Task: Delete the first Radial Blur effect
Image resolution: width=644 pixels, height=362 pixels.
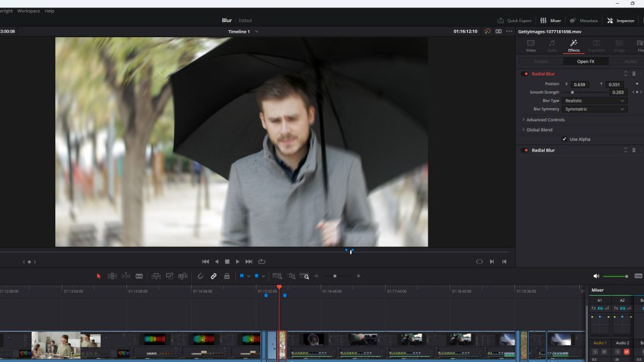Action: click(634, 74)
